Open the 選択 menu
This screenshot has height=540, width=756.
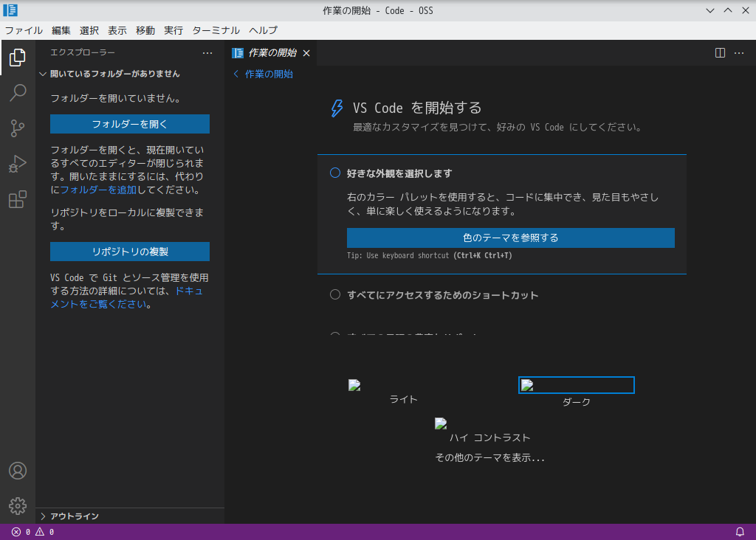[89, 30]
